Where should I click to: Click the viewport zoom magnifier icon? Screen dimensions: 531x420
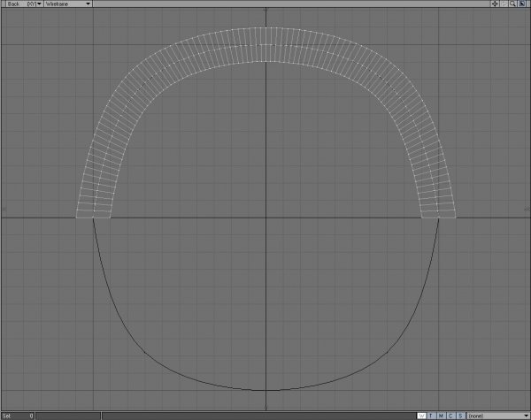pyautogui.click(x=512, y=4)
